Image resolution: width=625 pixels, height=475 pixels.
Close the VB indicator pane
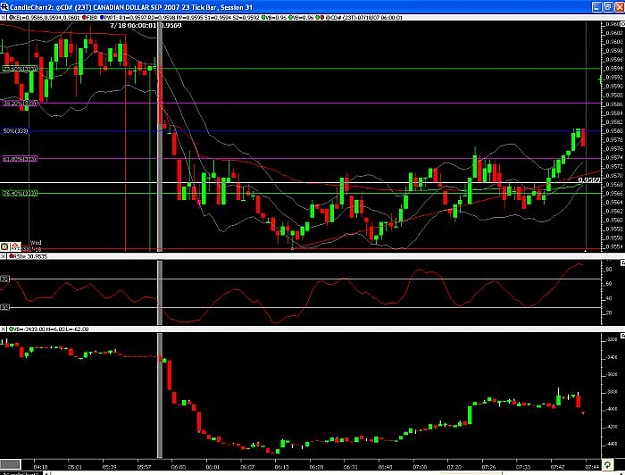[3, 329]
